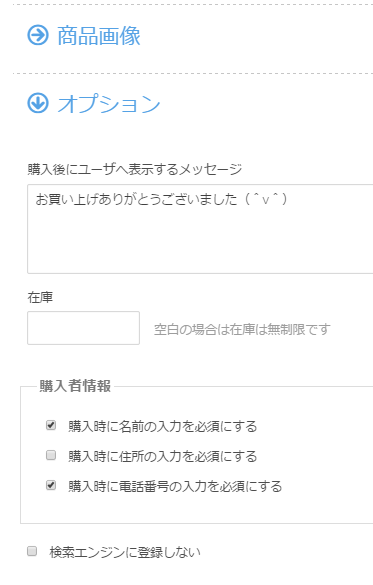Viewport: 373px width, 585px height.
Task: Click the 購入後にユーザへ表示するメッセージ label
Action: 135,169
